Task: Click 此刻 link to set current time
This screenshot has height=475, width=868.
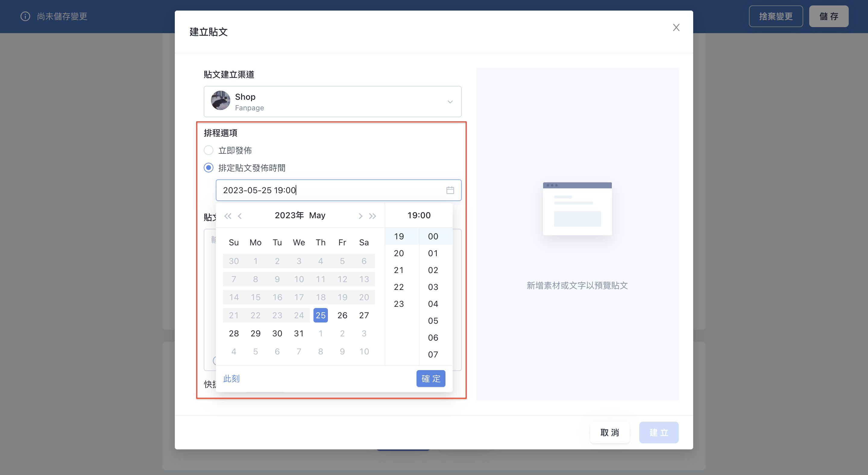Action: (231, 379)
